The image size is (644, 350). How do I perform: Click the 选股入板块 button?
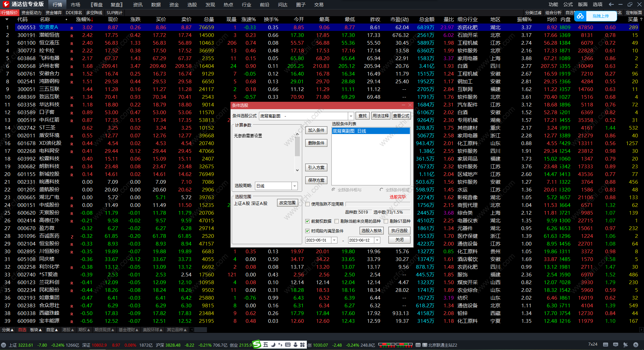(371, 231)
